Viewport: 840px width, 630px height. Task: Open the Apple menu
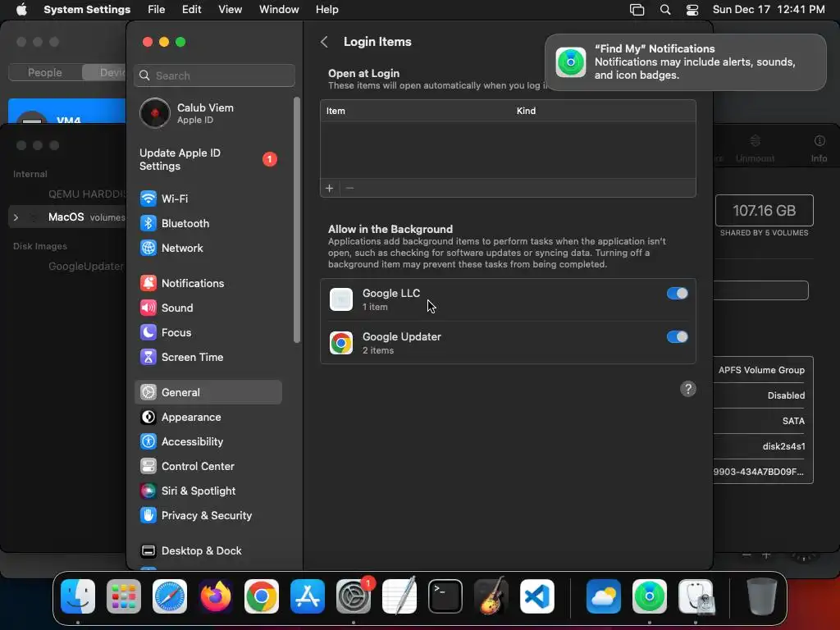pyautogui.click(x=21, y=10)
